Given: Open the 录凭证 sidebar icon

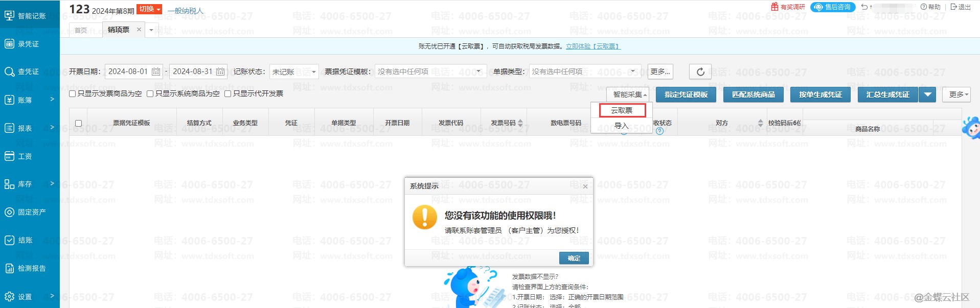Looking at the screenshot, I should 9,44.
